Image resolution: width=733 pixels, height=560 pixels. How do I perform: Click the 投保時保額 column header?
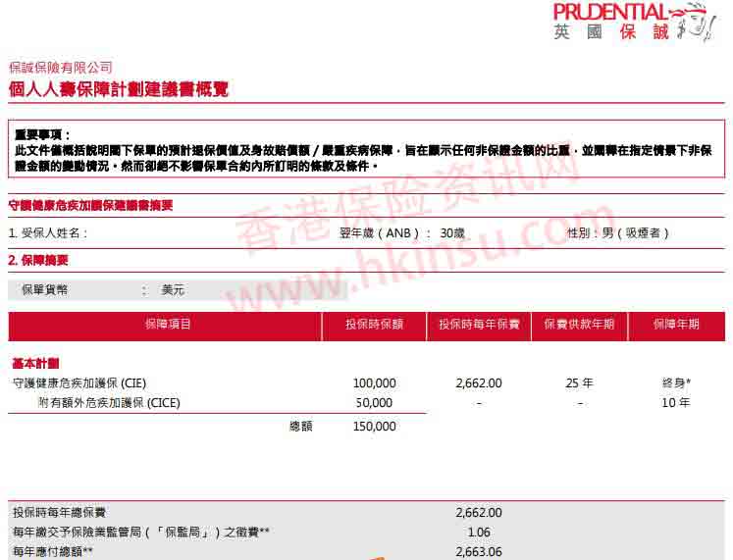(375, 325)
